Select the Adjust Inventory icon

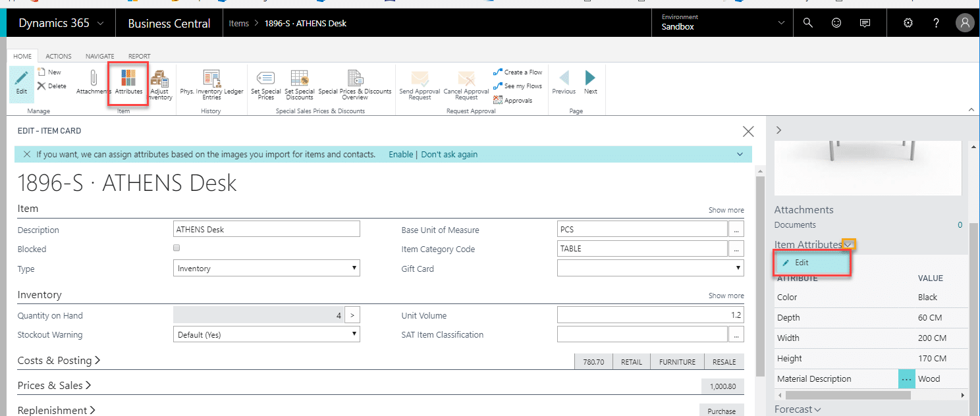pos(160,84)
